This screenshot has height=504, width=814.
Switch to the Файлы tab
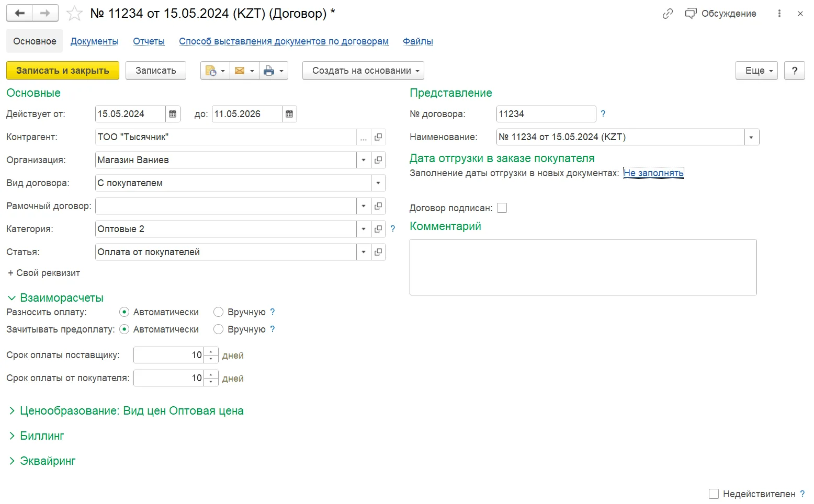click(x=417, y=41)
